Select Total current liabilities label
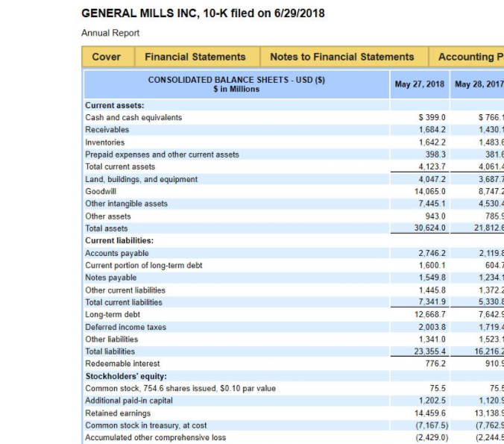 click(124, 302)
